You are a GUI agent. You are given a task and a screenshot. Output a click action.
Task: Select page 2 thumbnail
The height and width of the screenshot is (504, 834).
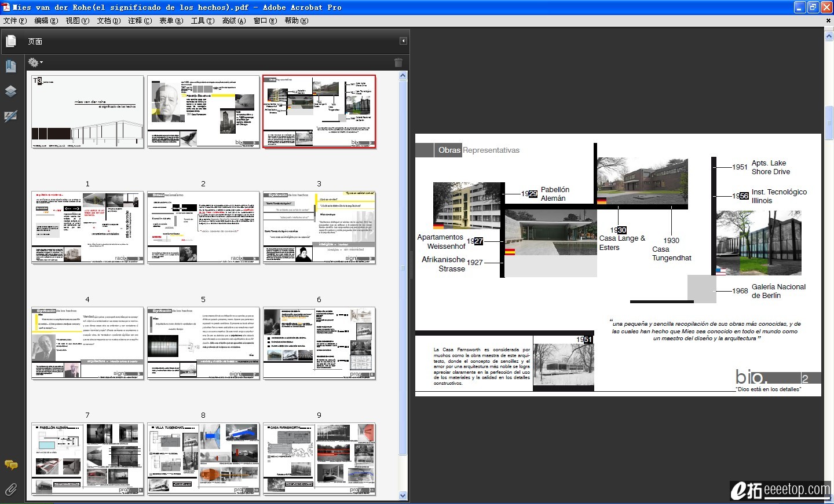tap(203, 112)
